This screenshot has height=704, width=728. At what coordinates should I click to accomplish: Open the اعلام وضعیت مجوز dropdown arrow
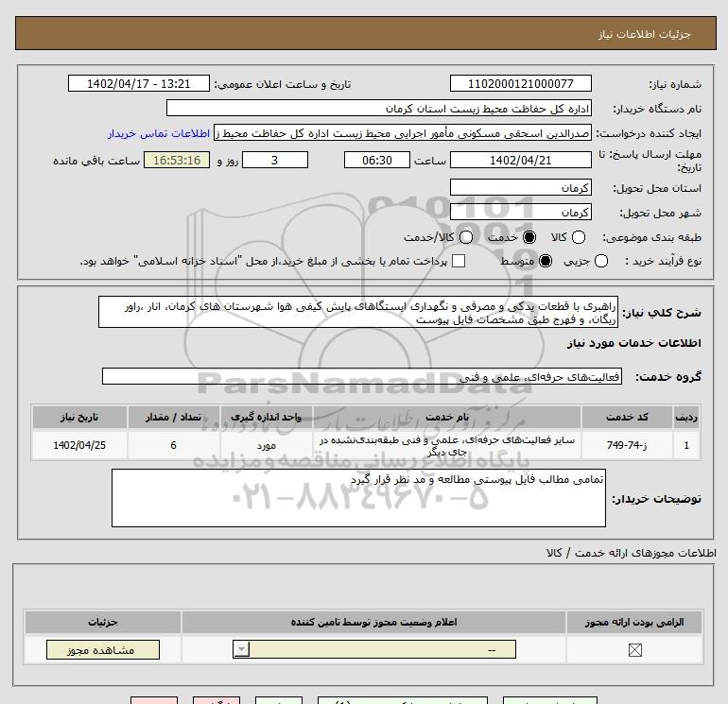pyautogui.click(x=241, y=649)
